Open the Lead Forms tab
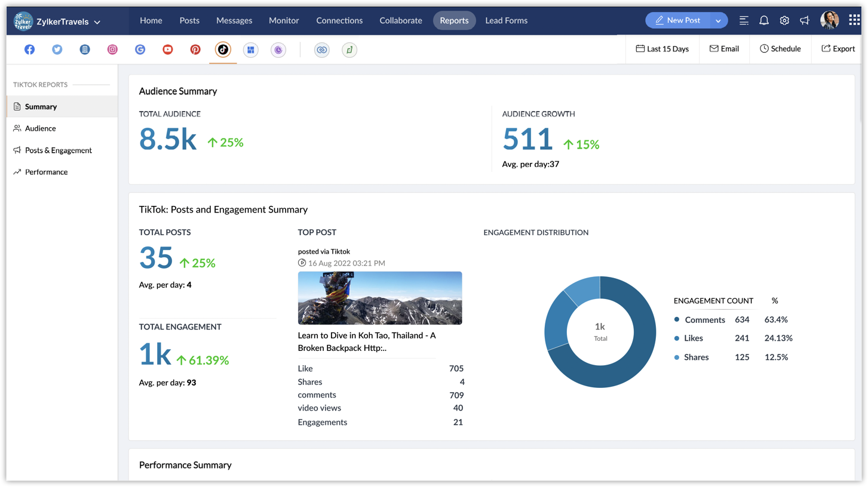This screenshot has width=868, height=487. click(x=506, y=20)
